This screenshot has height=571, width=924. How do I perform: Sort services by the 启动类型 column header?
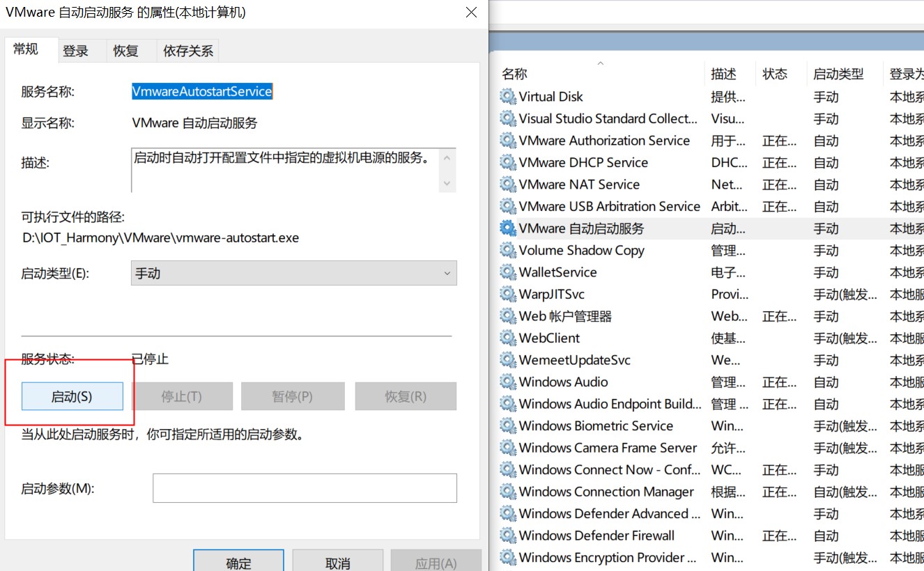pyautogui.click(x=838, y=74)
